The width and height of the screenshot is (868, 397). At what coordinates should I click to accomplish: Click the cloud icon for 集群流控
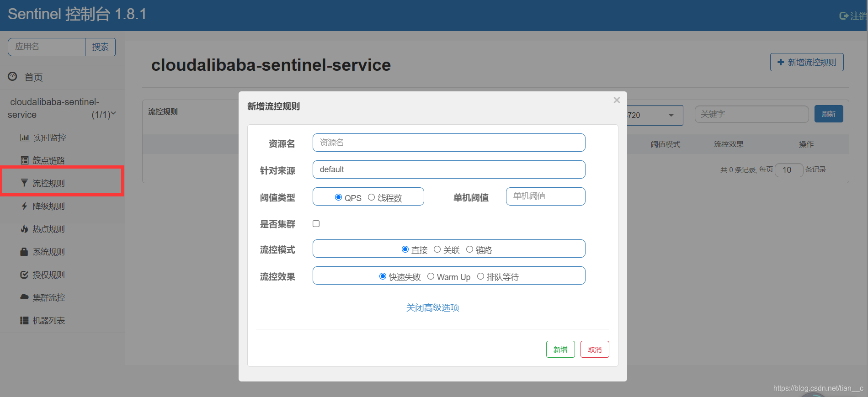click(x=25, y=297)
